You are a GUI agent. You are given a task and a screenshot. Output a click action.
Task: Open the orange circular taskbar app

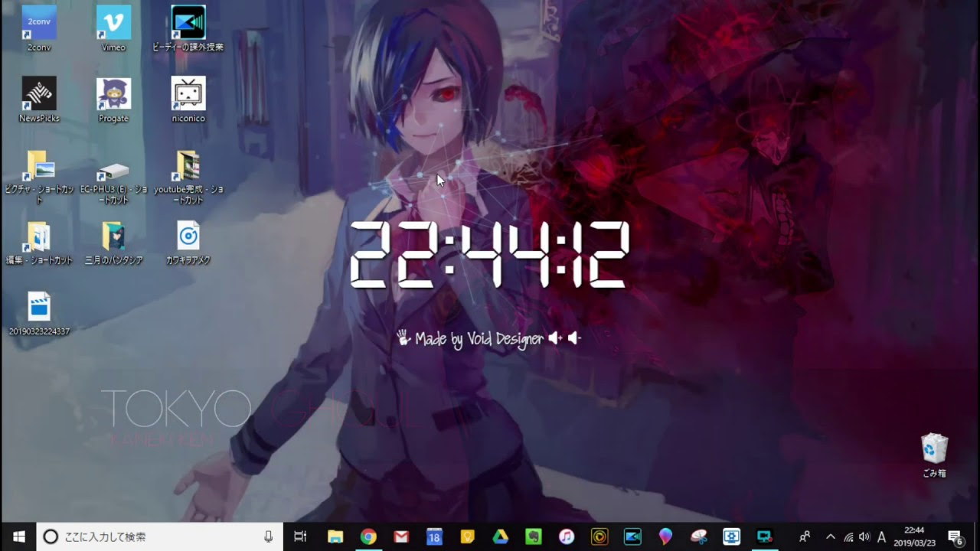click(599, 536)
